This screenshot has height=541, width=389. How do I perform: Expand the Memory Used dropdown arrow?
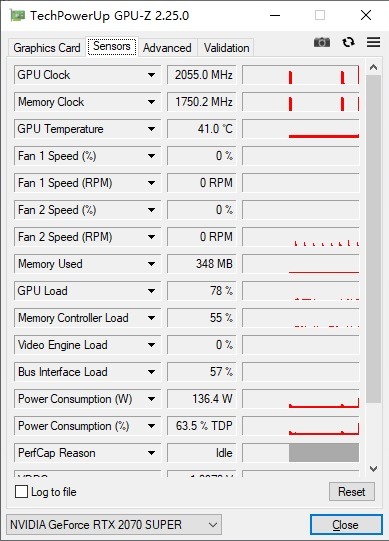coord(151,264)
